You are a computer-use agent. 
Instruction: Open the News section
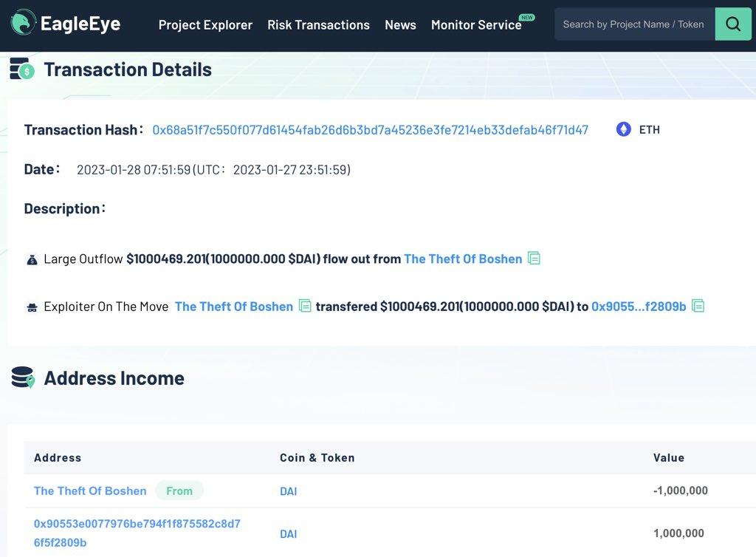click(x=400, y=24)
